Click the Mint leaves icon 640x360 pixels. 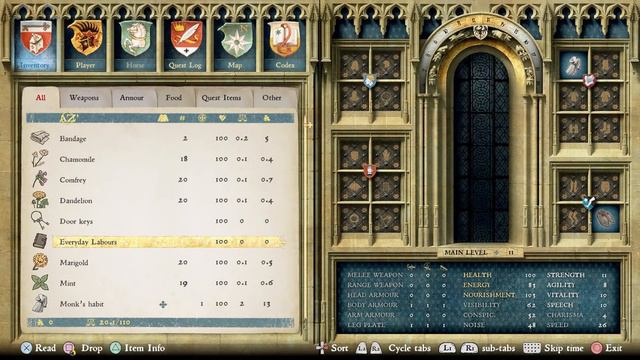click(x=40, y=282)
